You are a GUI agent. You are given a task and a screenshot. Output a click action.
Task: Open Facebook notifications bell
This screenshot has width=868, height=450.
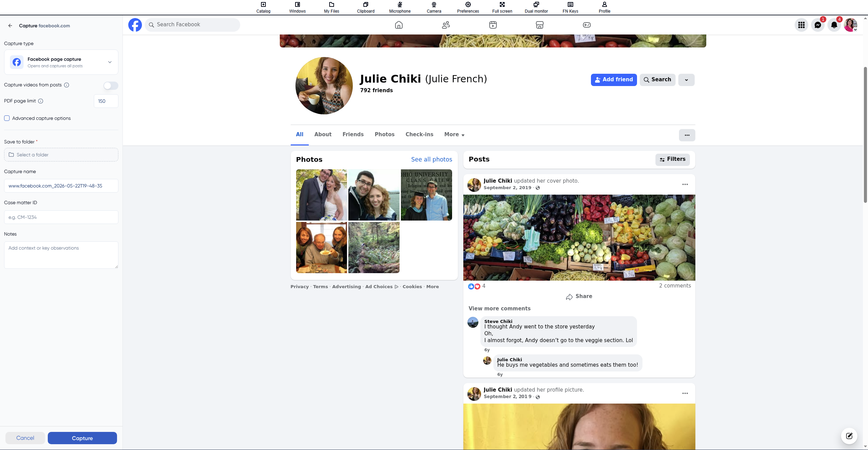click(x=834, y=25)
